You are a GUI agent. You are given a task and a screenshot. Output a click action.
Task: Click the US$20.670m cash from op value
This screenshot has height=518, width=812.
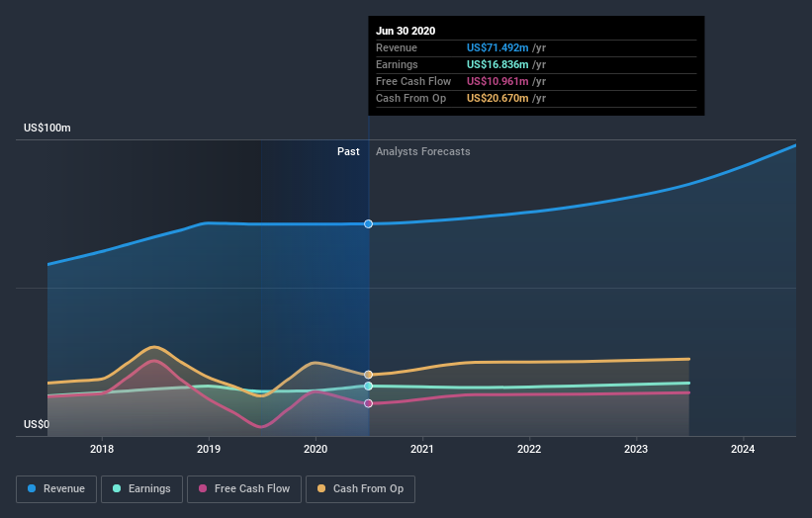click(497, 98)
